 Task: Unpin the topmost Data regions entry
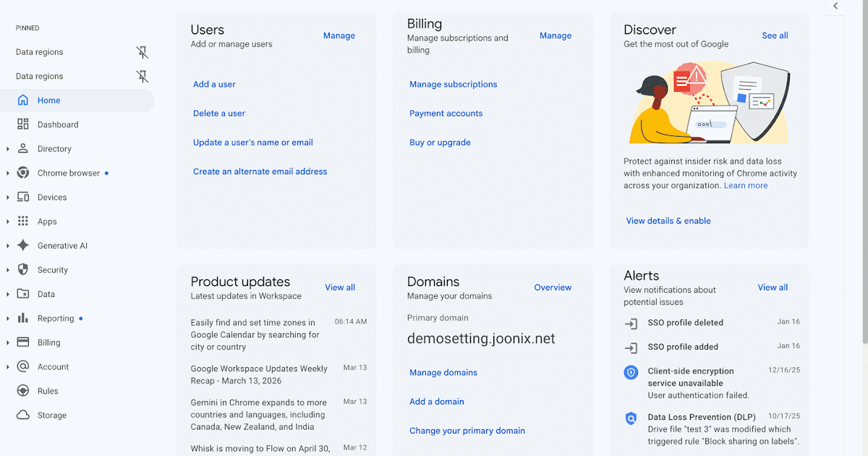click(x=142, y=52)
